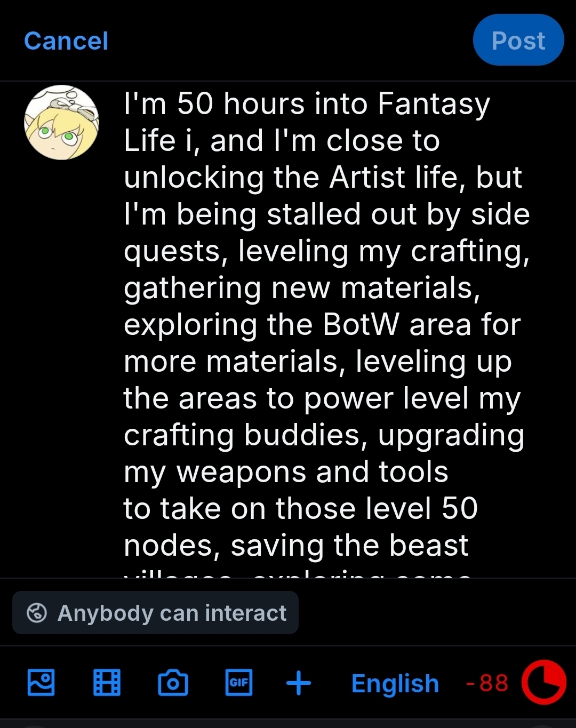Place cursor on "Fantasy" in first line

434,103
